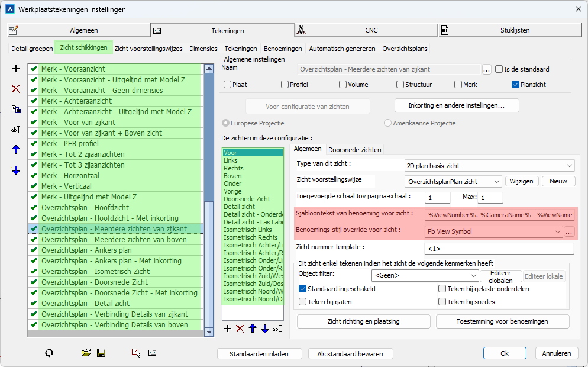The image size is (588, 367).
Task: Open the 'Doorsnede zichten' tab
Action: (355, 150)
